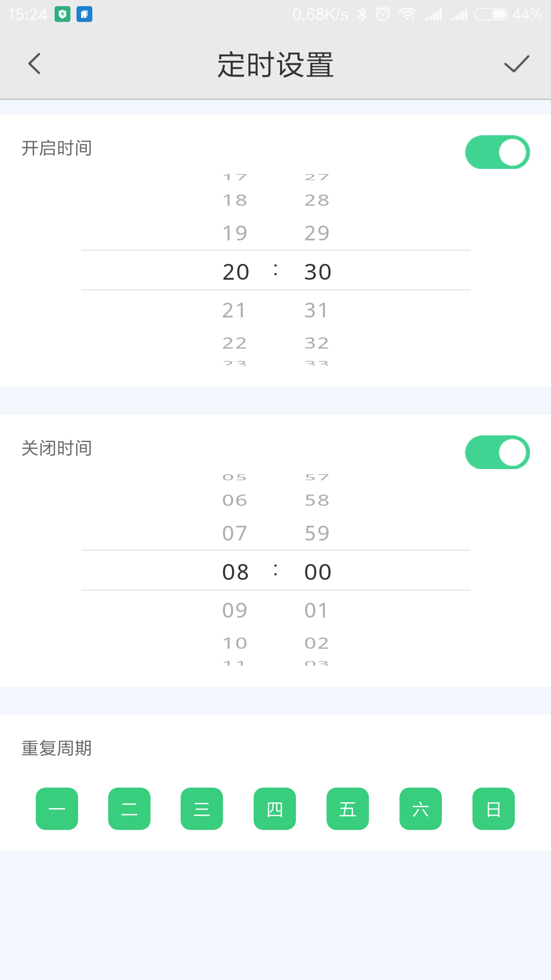551x980 pixels.
Task: Confirm timer settings with checkmark icon
Action: 516,64
